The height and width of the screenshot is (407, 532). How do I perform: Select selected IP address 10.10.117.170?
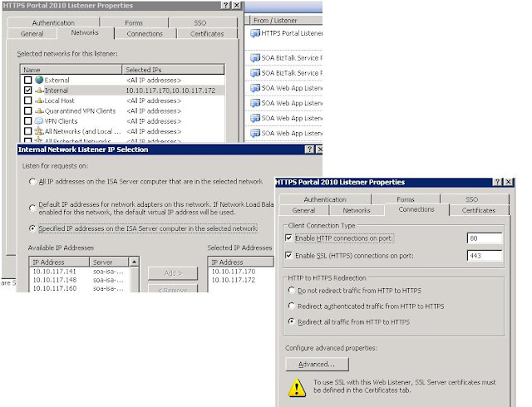tap(234, 272)
